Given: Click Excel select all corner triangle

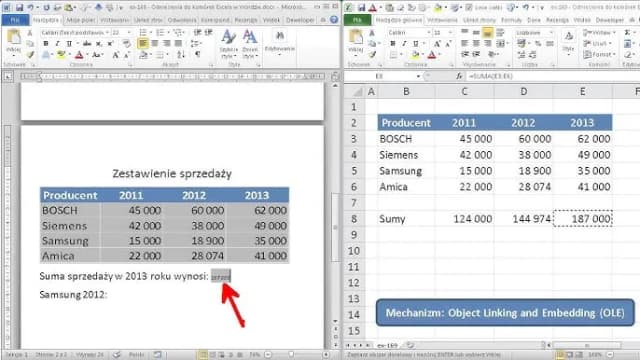Looking at the screenshot, I should click(x=358, y=92).
